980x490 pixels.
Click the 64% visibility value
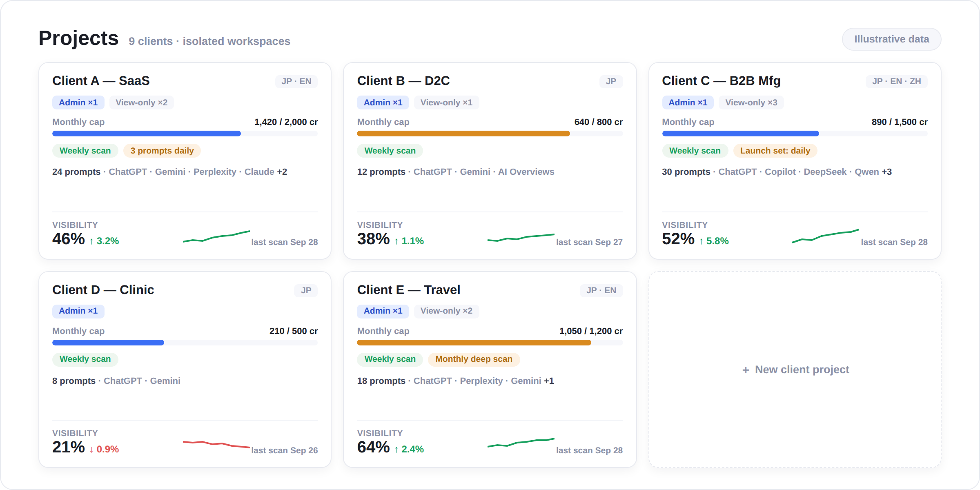click(x=374, y=448)
